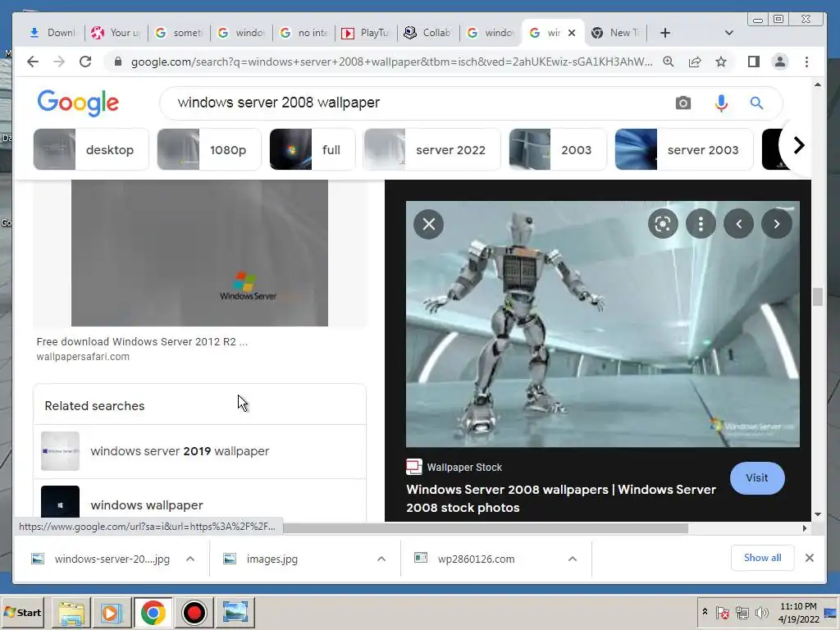Screen dimensions: 840x630
Task: Open more options for the preview image
Action: tap(701, 224)
